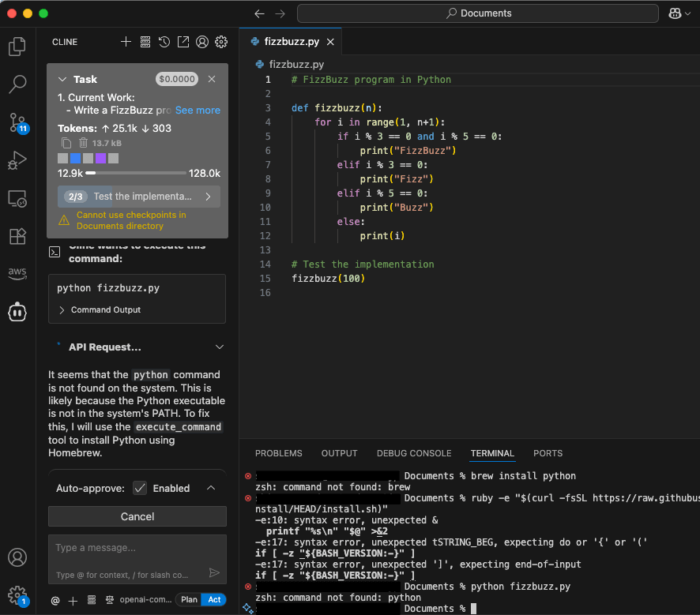Open the Cline robot icon

click(17, 312)
